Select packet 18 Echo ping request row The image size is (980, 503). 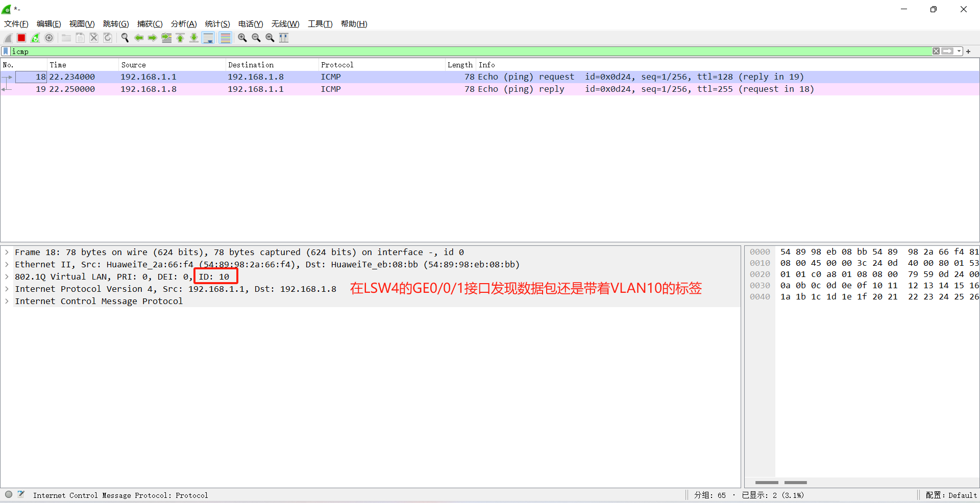490,77
